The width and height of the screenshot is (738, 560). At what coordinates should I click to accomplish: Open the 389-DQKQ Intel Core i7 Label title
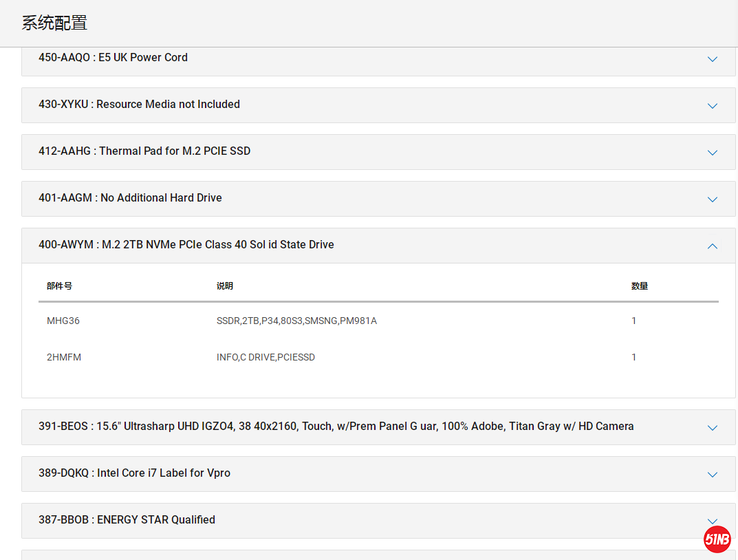click(x=134, y=473)
